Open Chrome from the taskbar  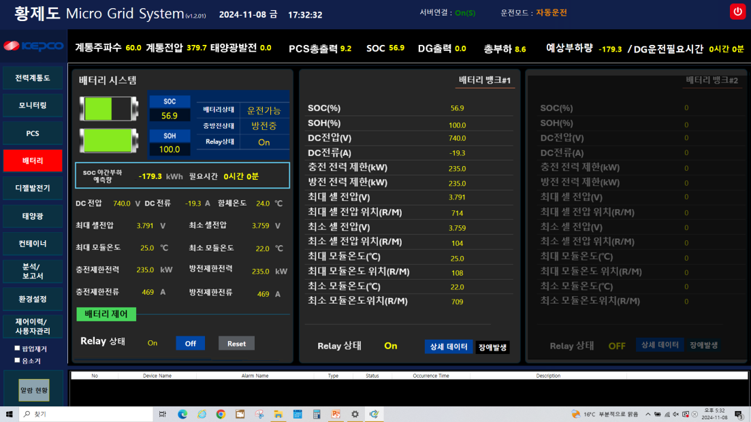coord(221,414)
